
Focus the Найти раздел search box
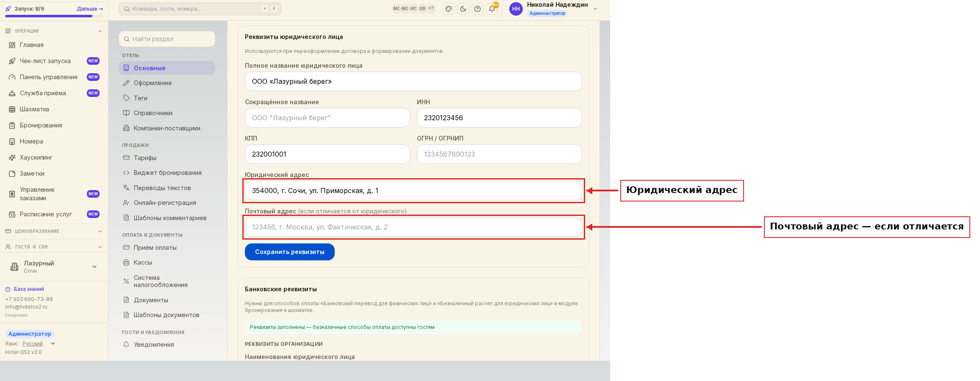tap(167, 39)
